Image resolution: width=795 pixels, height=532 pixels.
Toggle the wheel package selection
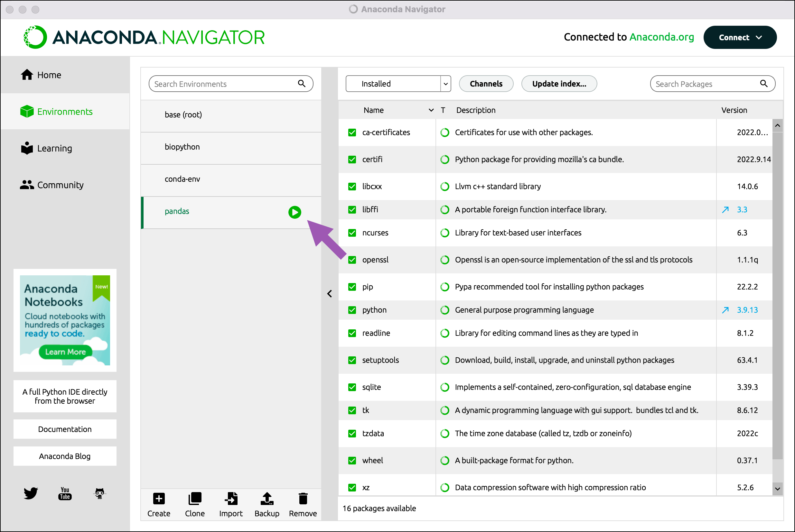coord(352,460)
